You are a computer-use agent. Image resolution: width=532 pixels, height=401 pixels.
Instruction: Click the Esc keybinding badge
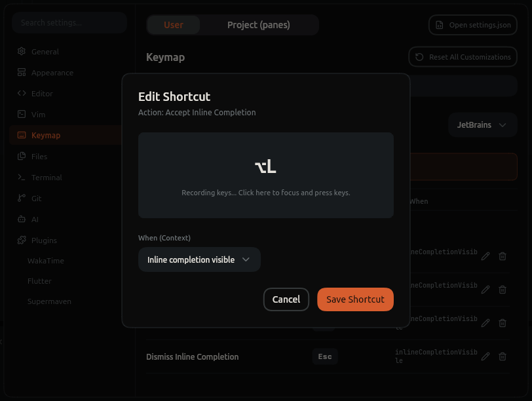coord(325,356)
